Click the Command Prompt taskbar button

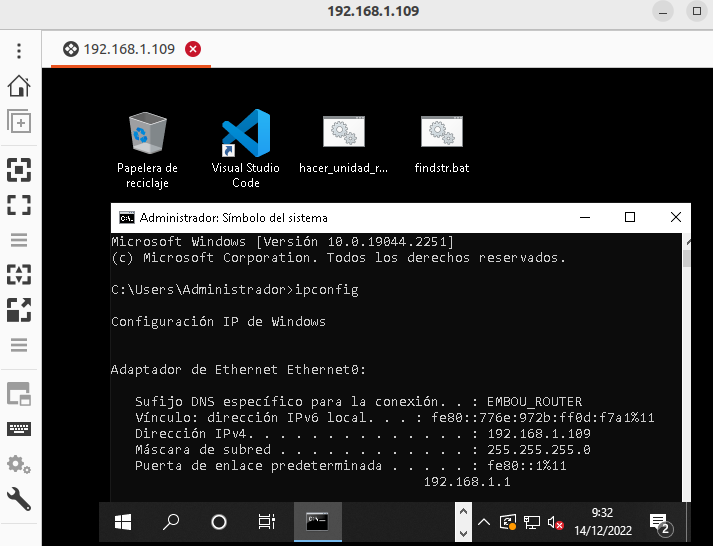pyautogui.click(x=319, y=521)
